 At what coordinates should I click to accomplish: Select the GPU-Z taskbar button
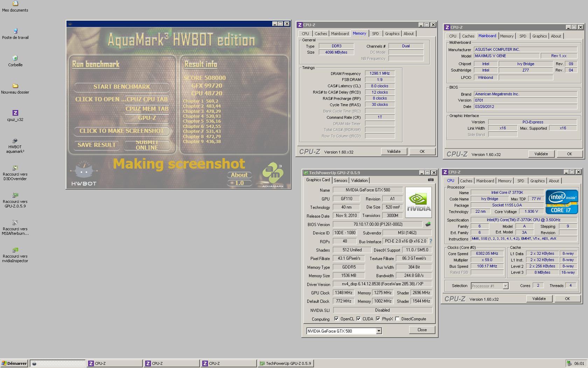(x=286, y=363)
